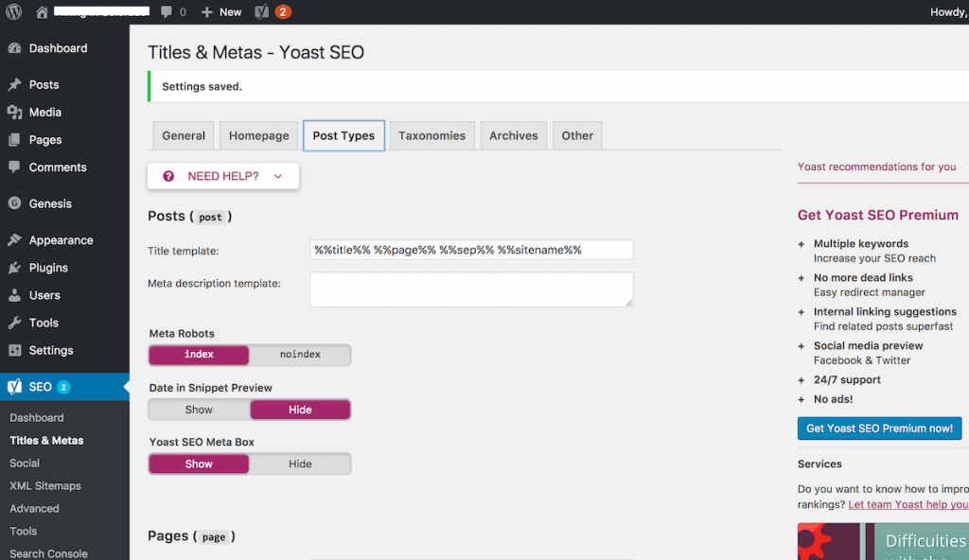This screenshot has height=560, width=969.
Task: Open Titles & Metas submenu item
Action: 46,441
